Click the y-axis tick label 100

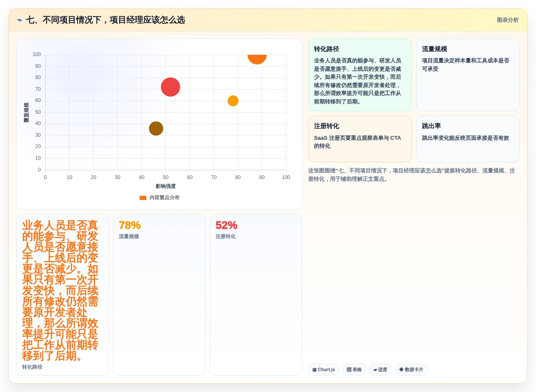pyautogui.click(x=37, y=54)
